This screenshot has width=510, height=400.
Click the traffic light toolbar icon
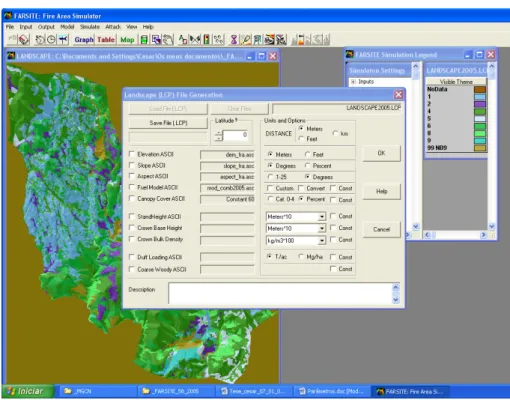(x=207, y=40)
